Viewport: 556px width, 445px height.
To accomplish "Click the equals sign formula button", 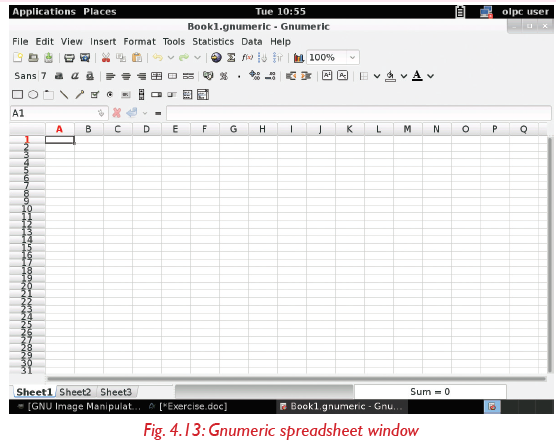I will [x=158, y=113].
